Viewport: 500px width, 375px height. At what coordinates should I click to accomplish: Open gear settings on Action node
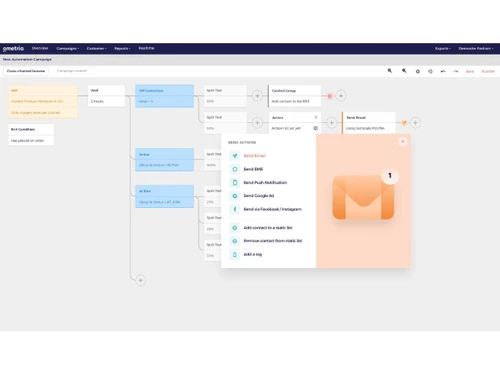tap(315, 128)
